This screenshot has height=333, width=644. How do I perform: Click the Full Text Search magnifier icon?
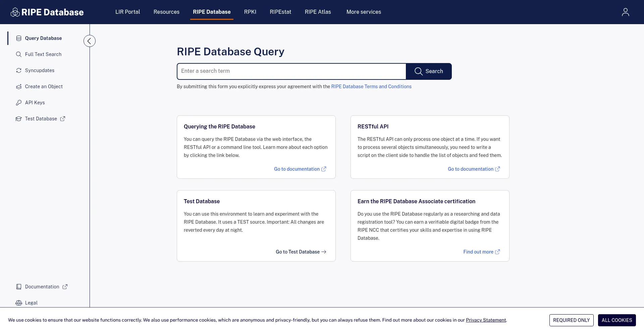coord(19,54)
